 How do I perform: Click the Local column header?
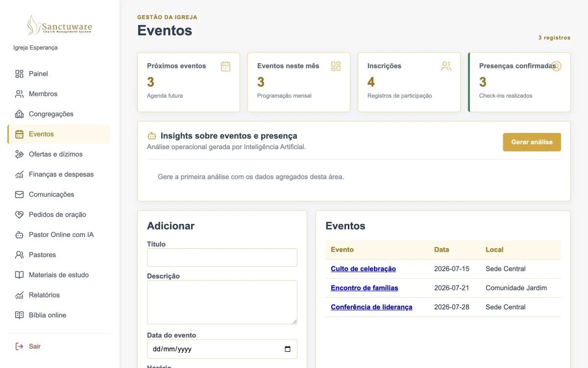point(494,250)
